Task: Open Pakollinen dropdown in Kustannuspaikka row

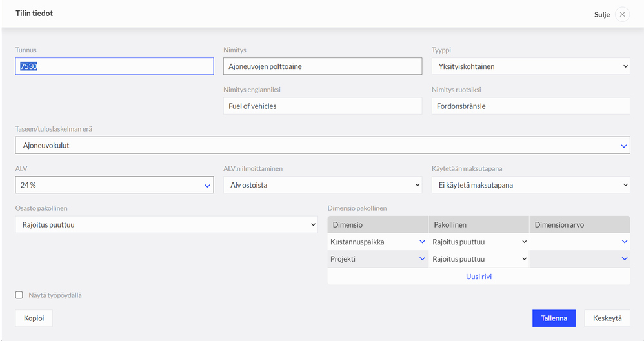Action: pos(479,242)
